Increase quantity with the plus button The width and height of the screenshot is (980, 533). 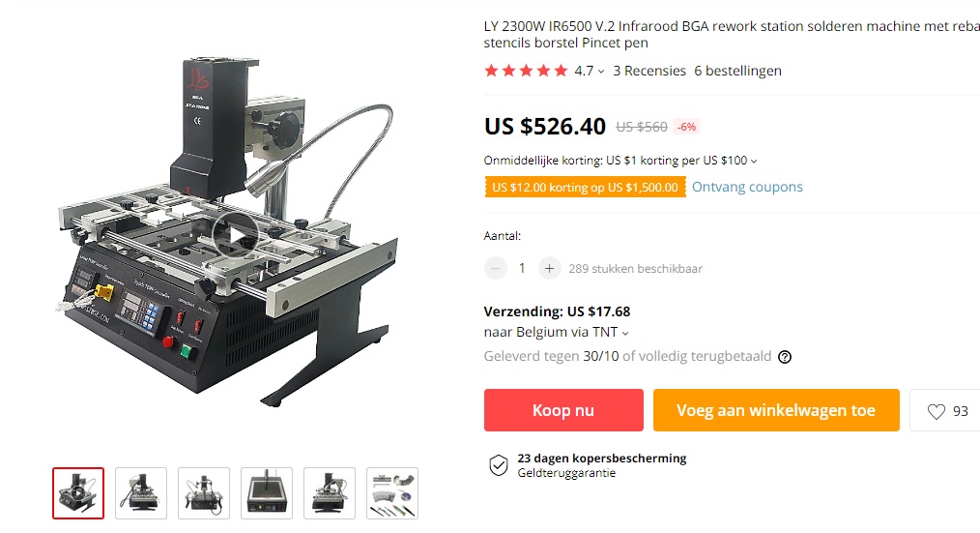549,268
